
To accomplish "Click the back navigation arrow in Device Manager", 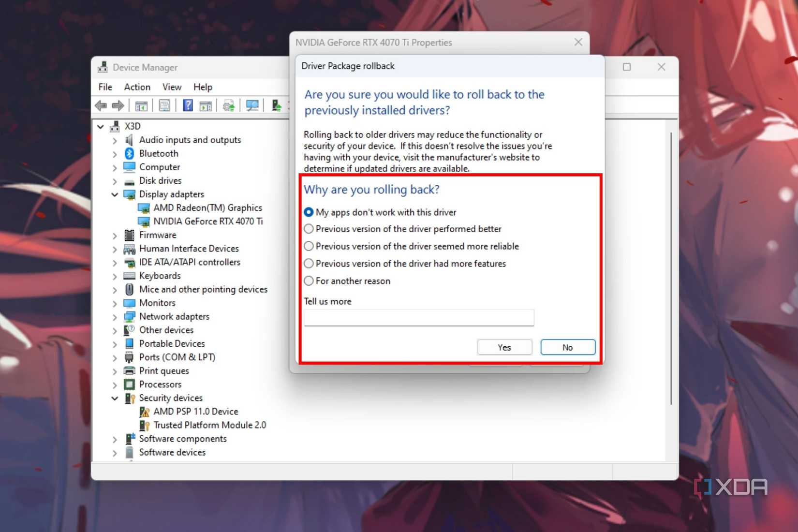I will [101, 105].
